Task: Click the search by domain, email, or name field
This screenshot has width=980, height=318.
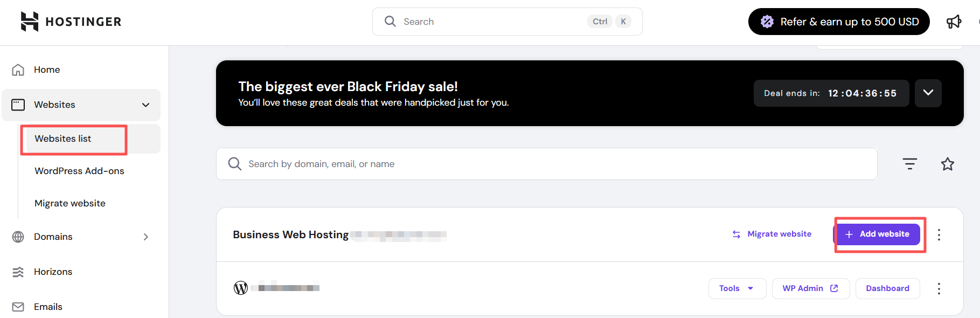Action: [546, 164]
